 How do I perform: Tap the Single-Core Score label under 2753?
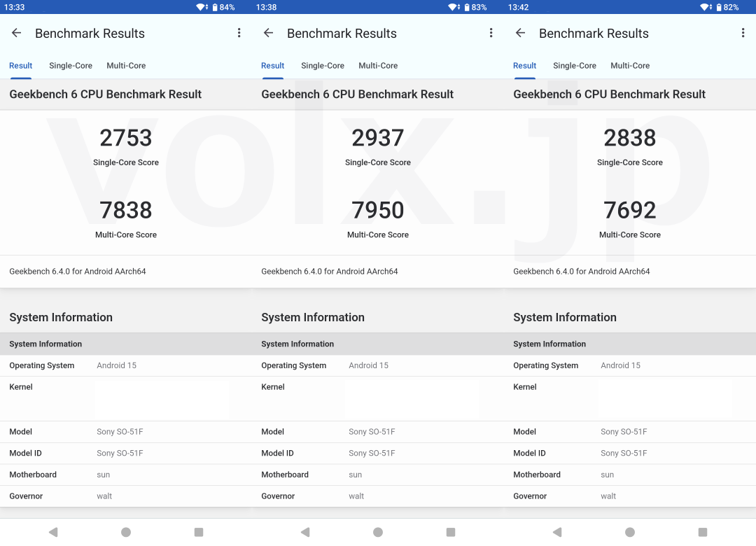[x=126, y=162]
